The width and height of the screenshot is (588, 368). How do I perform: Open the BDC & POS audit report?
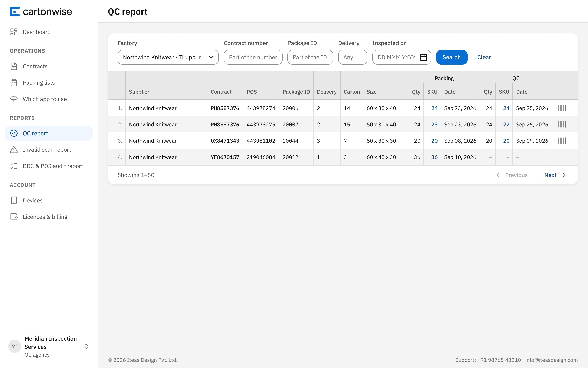point(49,166)
